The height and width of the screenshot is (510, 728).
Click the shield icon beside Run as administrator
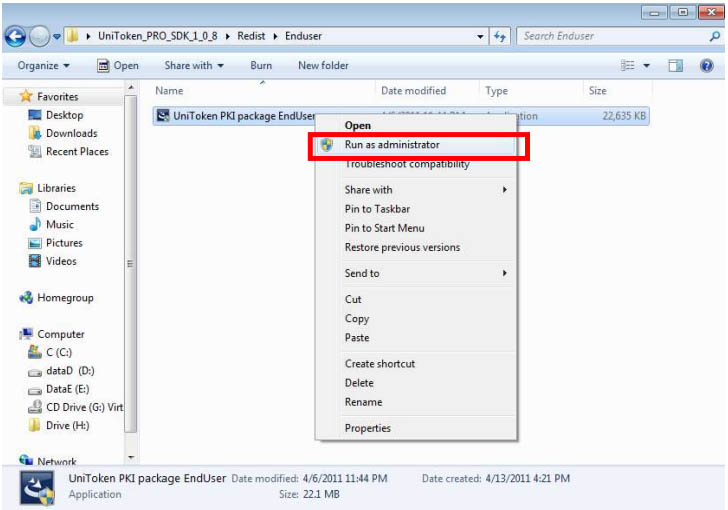(327, 145)
